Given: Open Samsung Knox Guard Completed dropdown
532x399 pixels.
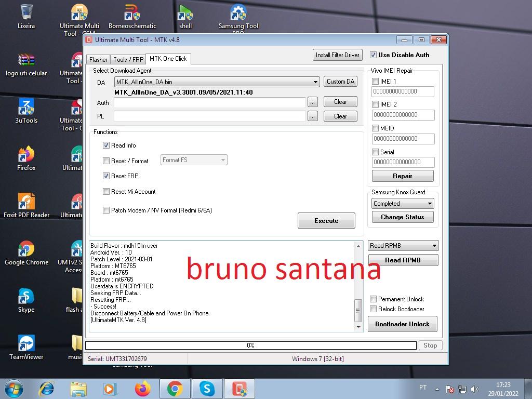Looking at the screenshot, I should coord(403,204).
